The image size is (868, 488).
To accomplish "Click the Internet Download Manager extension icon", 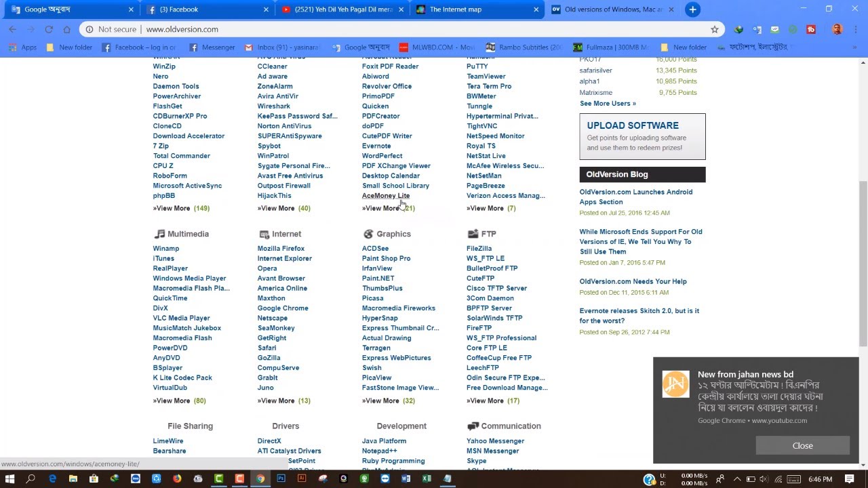I will [x=739, y=29].
